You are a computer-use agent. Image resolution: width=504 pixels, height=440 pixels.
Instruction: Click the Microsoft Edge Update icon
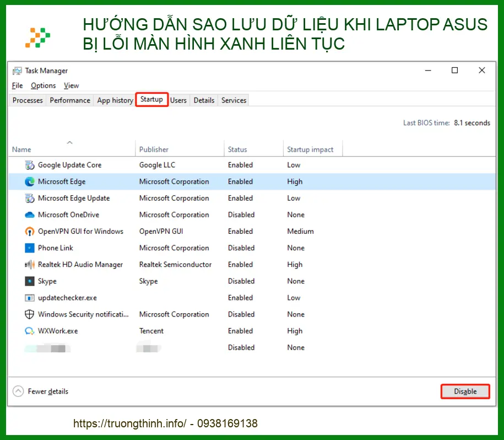30,198
